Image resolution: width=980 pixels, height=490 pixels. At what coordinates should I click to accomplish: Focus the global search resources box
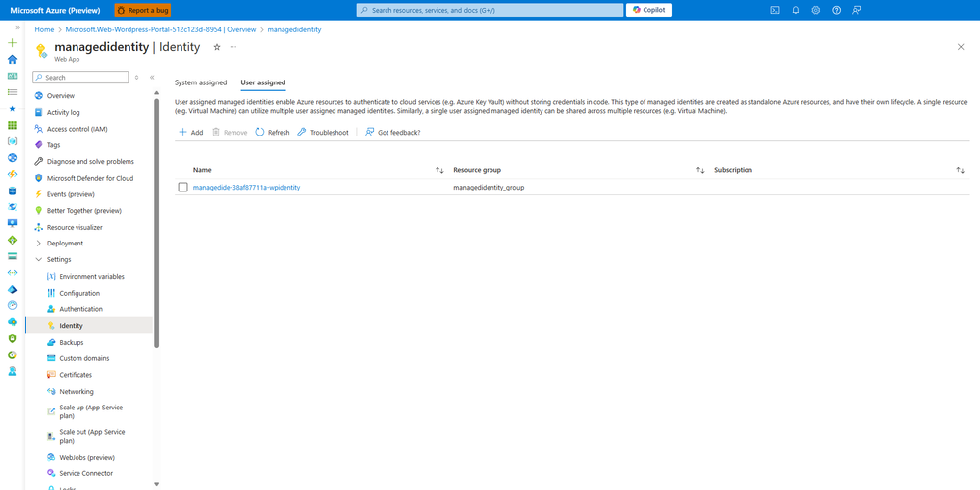(490, 10)
